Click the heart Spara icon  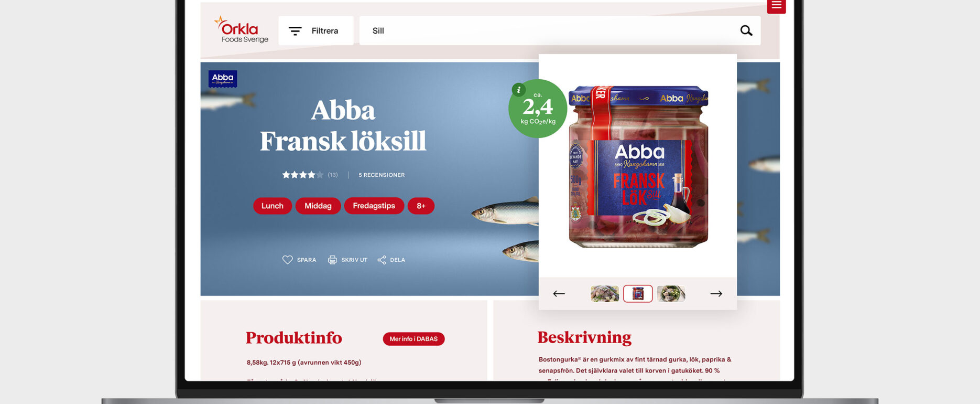click(x=287, y=260)
